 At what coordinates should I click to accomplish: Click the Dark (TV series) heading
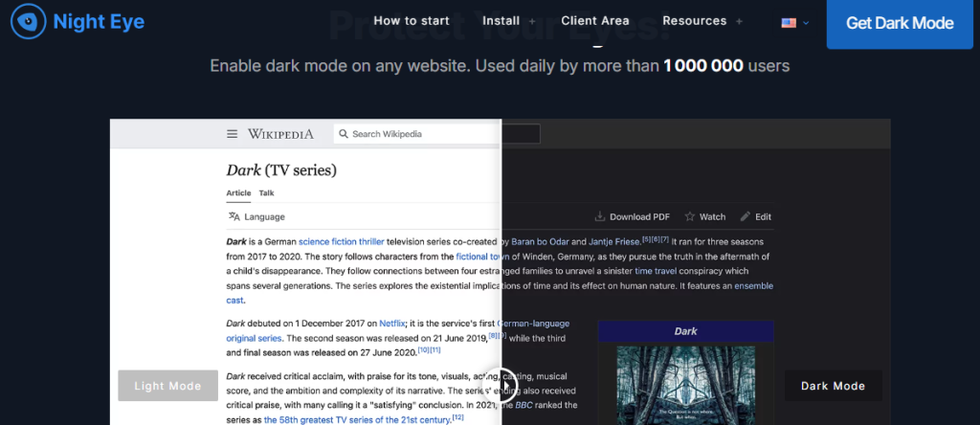tap(281, 170)
